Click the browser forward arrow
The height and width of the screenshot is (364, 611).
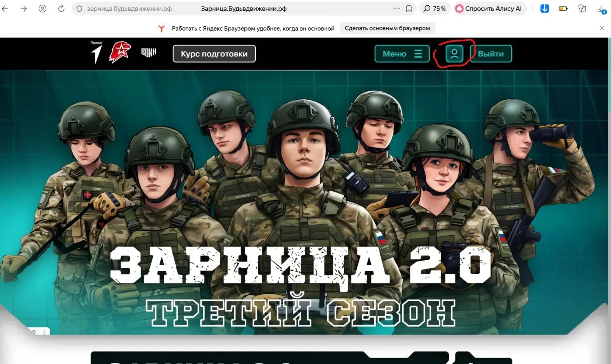click(24, 8)
